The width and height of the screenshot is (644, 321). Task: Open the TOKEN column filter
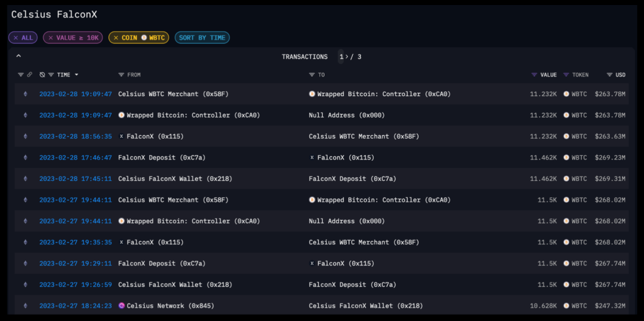(x=566, y=75)
